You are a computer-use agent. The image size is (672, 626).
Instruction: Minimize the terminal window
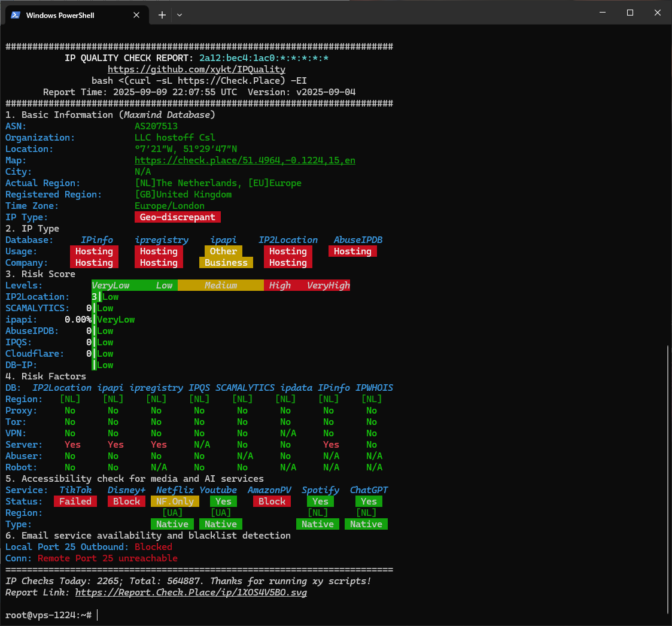602,13
